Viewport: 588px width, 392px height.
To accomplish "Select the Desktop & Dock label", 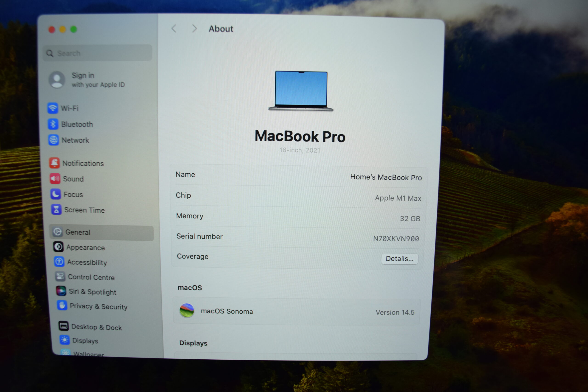I will tap(96, 327).
